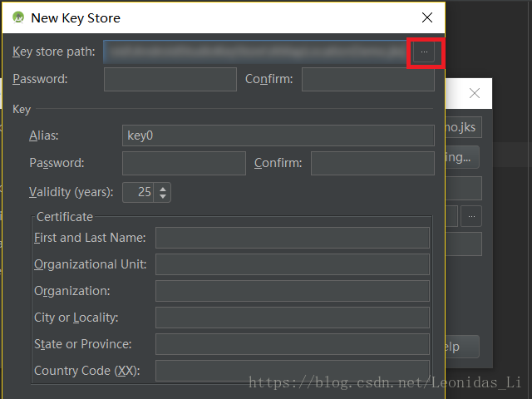532x399 pixels.
Task: Increase validity years with up arrow
Action: (163, 189)
